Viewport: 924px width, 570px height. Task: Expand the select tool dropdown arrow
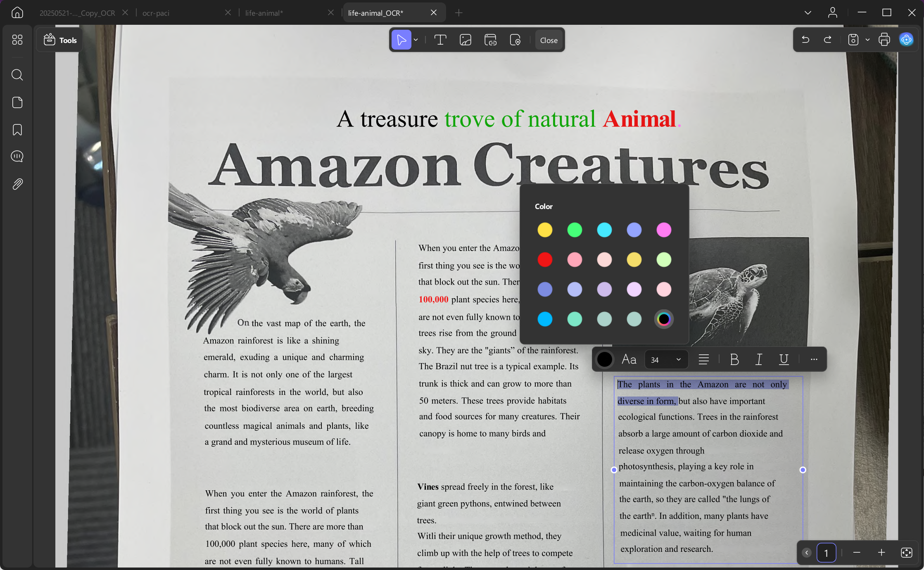(416, 40)
